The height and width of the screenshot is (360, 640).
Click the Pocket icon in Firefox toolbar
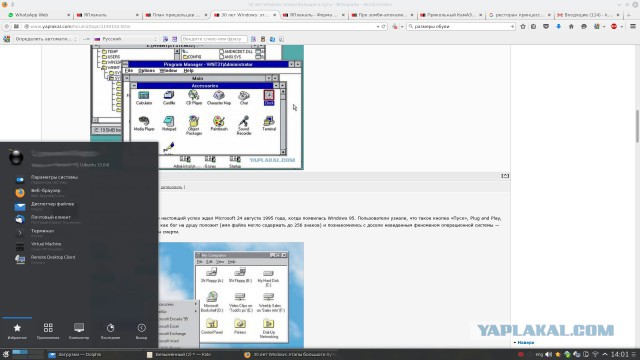click(x=546, y=27)
